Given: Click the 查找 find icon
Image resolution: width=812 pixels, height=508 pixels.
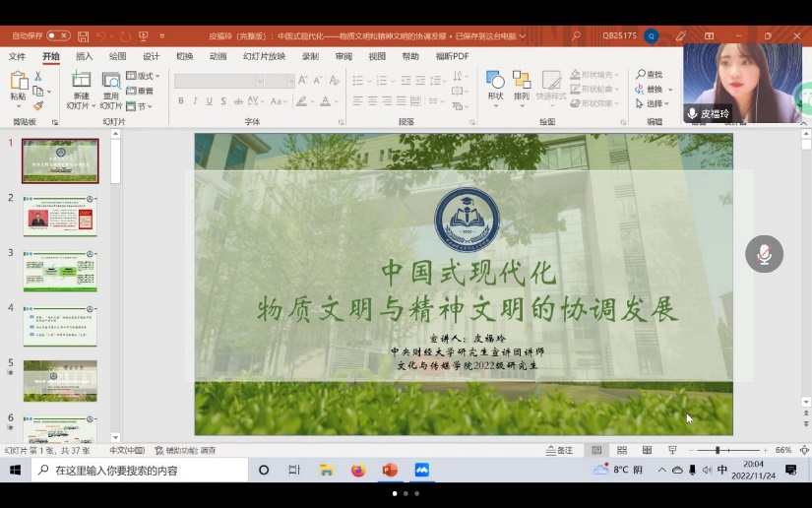Looking at the screenshot, I should 649,75.
